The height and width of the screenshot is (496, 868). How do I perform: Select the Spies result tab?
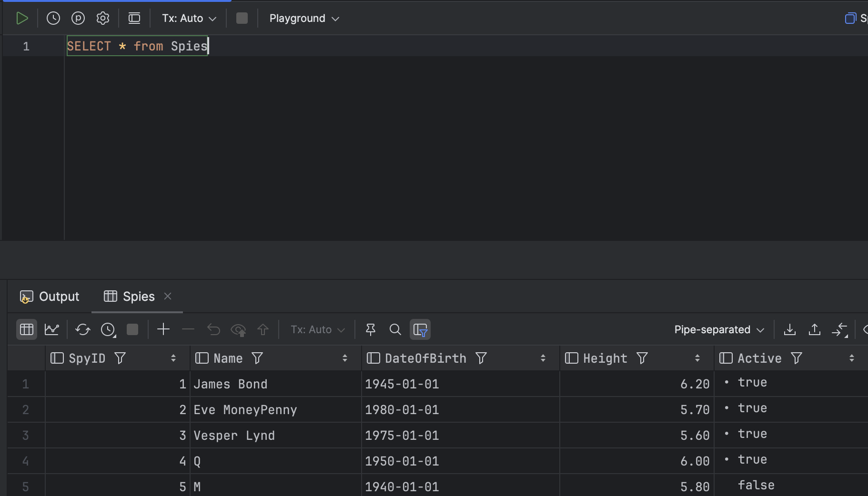[137, 296]
